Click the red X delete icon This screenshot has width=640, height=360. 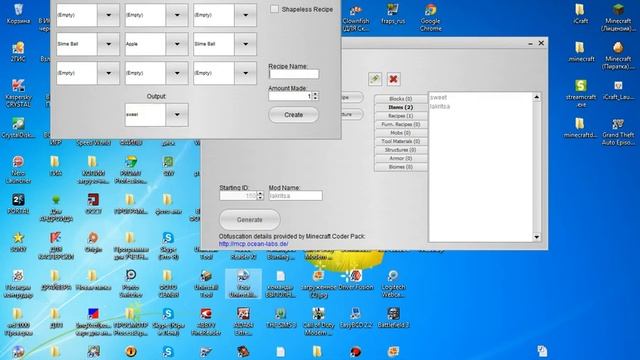[x=393, y=79]
